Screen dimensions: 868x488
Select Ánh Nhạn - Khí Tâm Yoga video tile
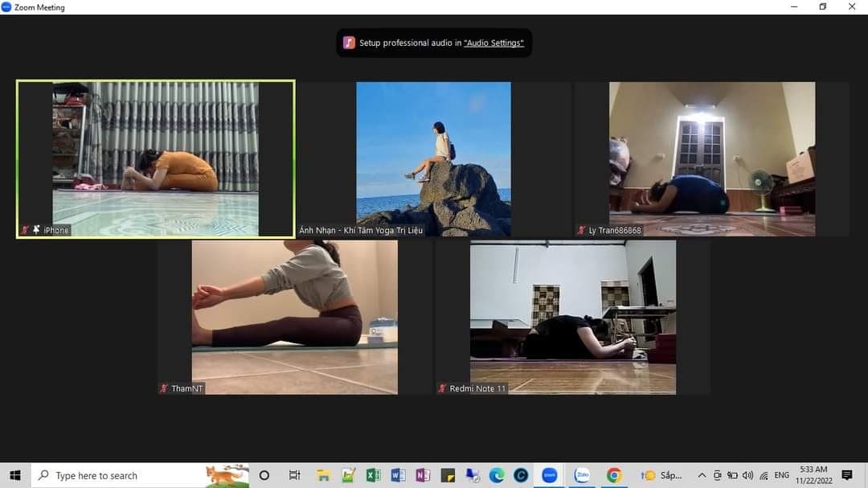433,159
